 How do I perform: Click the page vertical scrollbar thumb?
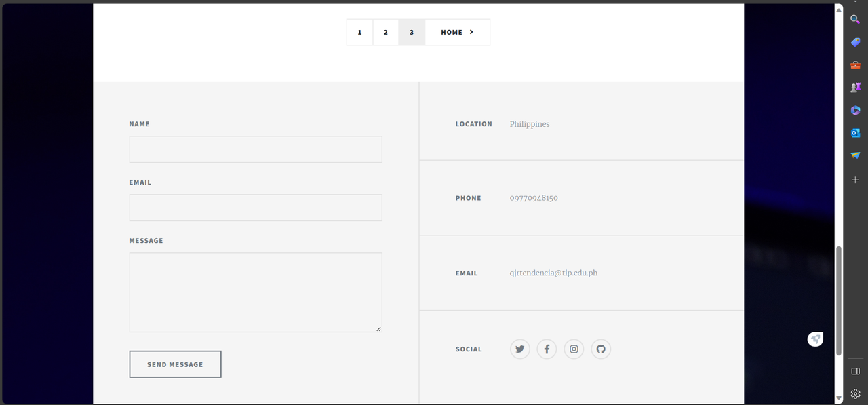839,301
